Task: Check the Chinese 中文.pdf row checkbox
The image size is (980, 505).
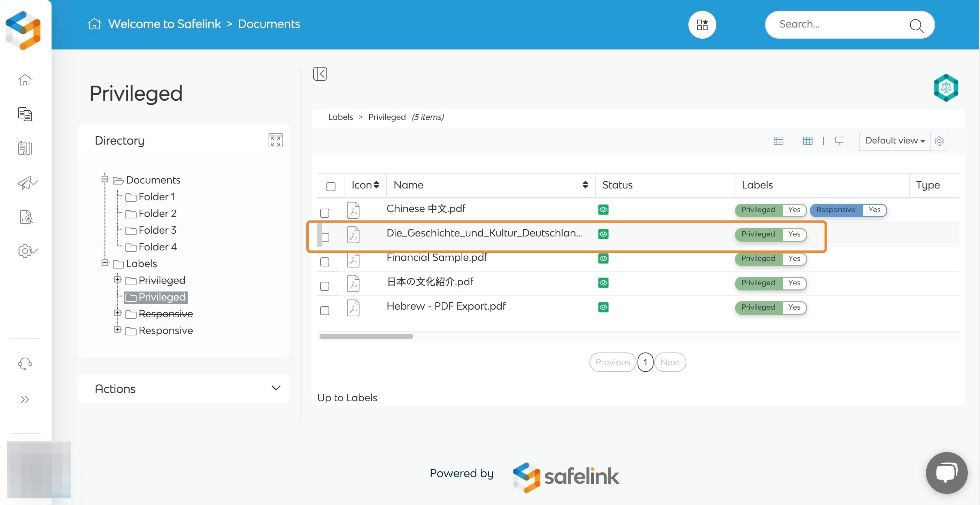Action: [324, 213]
